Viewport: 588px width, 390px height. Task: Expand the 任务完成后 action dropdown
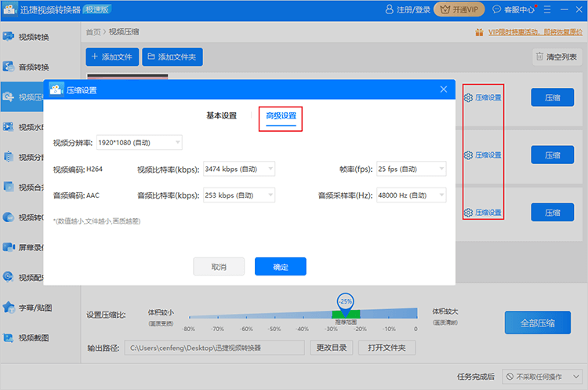pyautogui.click(x=542, y=377)
